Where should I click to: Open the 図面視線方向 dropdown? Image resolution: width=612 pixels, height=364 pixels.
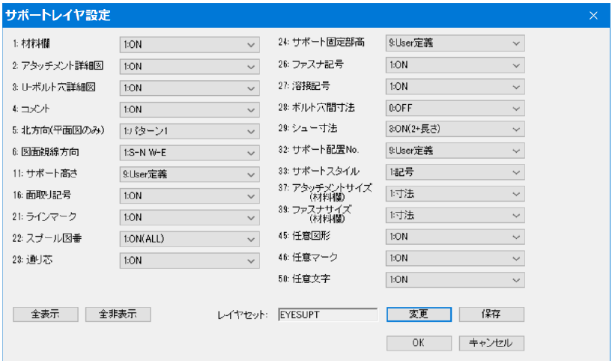(x=190, y=153)
